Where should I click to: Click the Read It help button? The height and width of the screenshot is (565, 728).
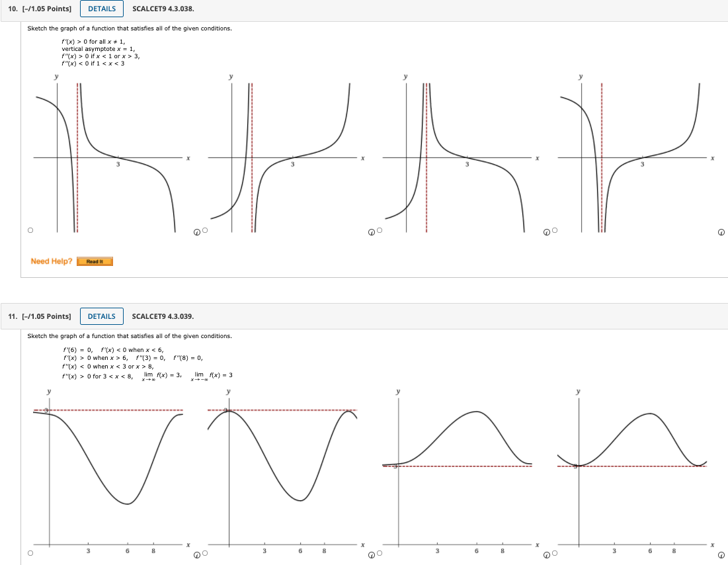(x=93, y=261)
